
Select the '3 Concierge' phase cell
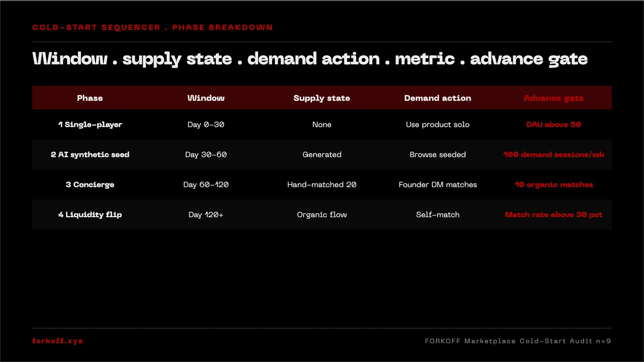(x=90, y=184)
